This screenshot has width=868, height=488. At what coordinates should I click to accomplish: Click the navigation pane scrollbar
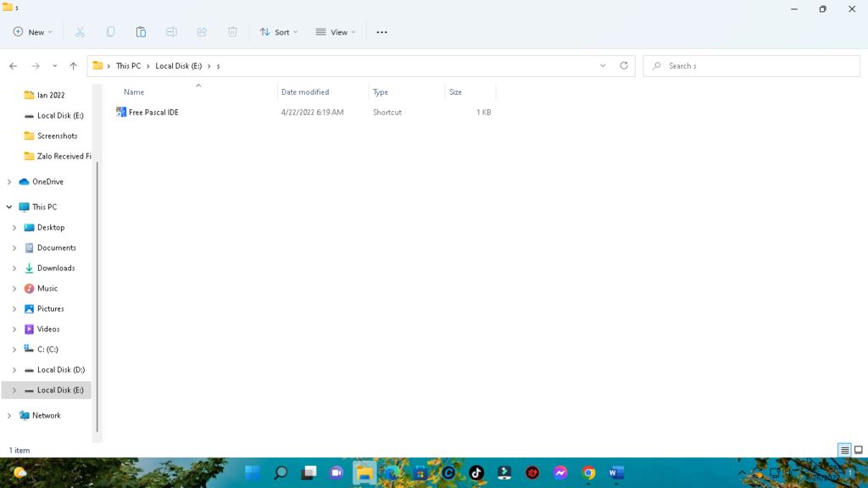(x=97, y=296)
